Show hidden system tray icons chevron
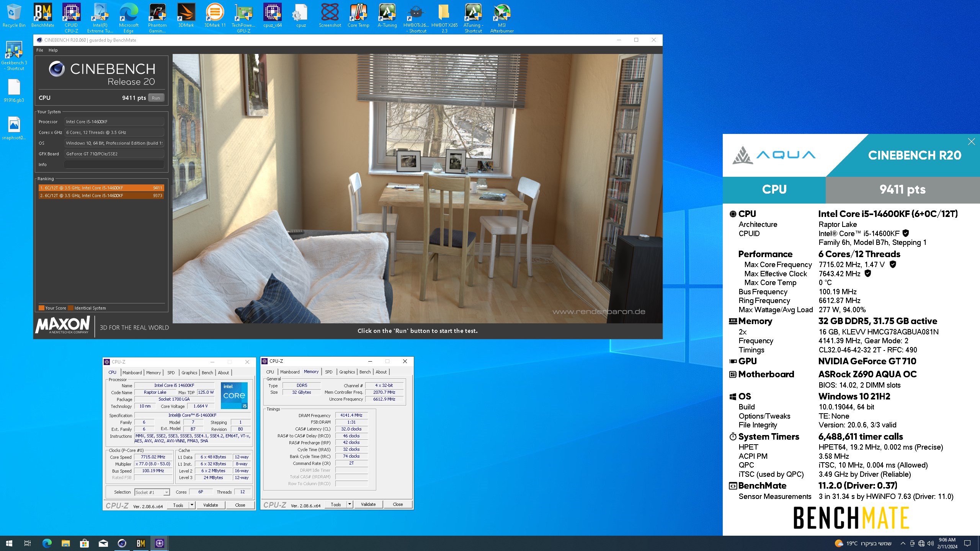 point(903,543)
